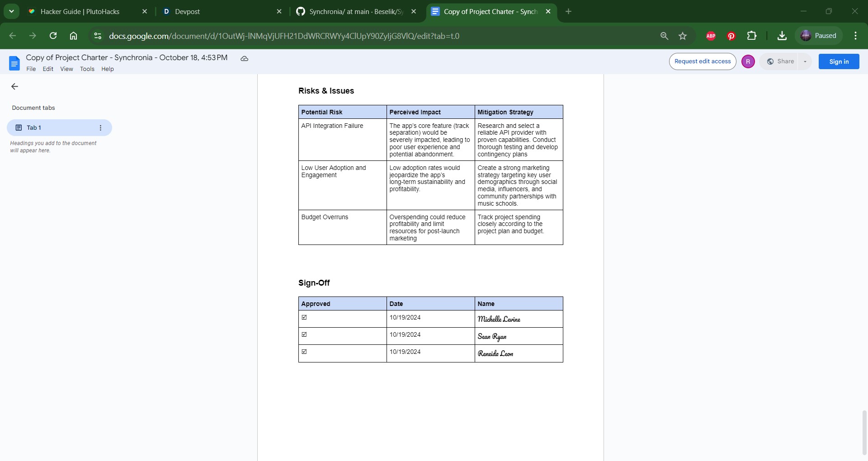Select Tab 1 in document tabs
Screen dimensions: 868x461
tap(59, 128)
